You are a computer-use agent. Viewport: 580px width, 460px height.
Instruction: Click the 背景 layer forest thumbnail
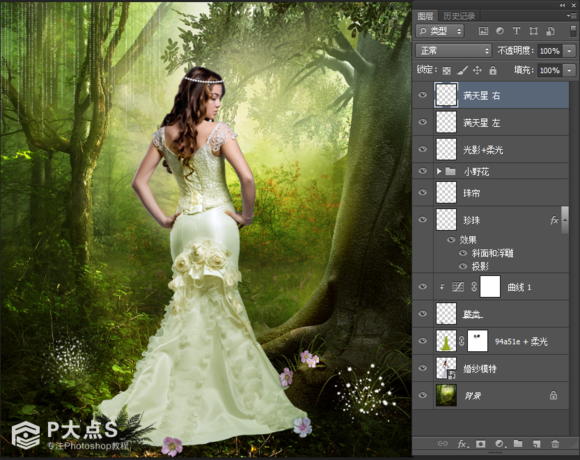(446, 395)
